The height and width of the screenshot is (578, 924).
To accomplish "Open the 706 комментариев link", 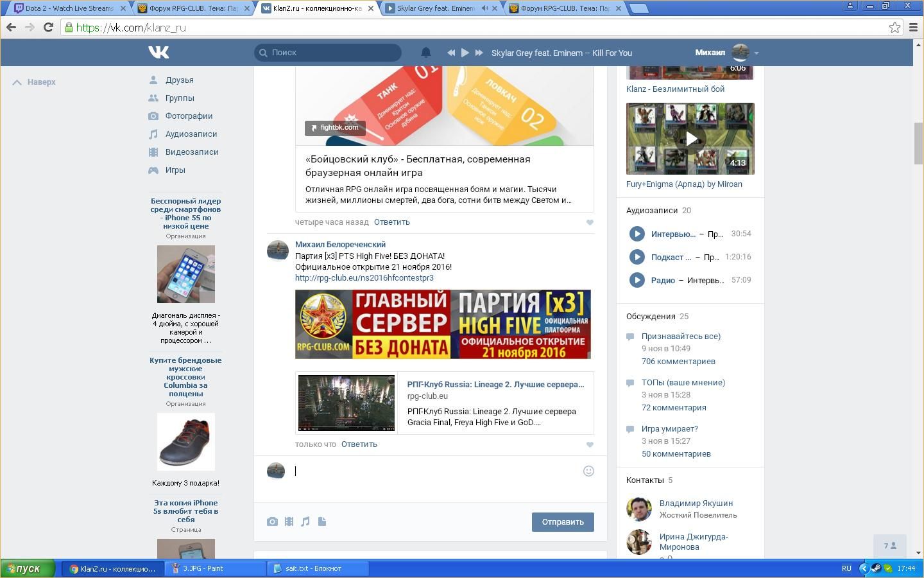I will [x=678, y=362].
